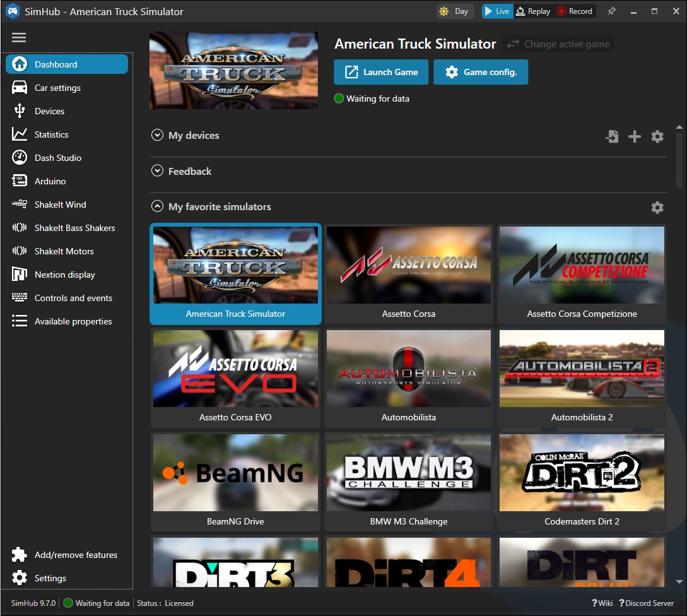Click the Available properties list icon

click(x=20, y=321)
